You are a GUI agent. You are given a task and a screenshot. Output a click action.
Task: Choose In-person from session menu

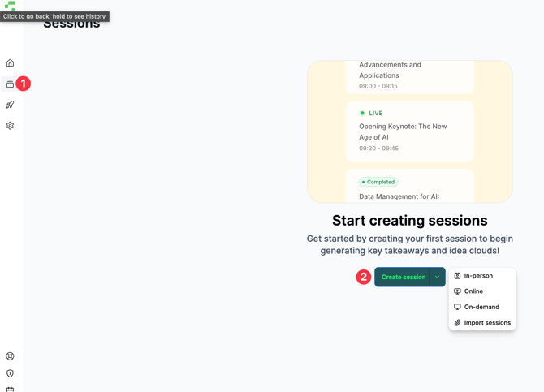click(478, 276)
